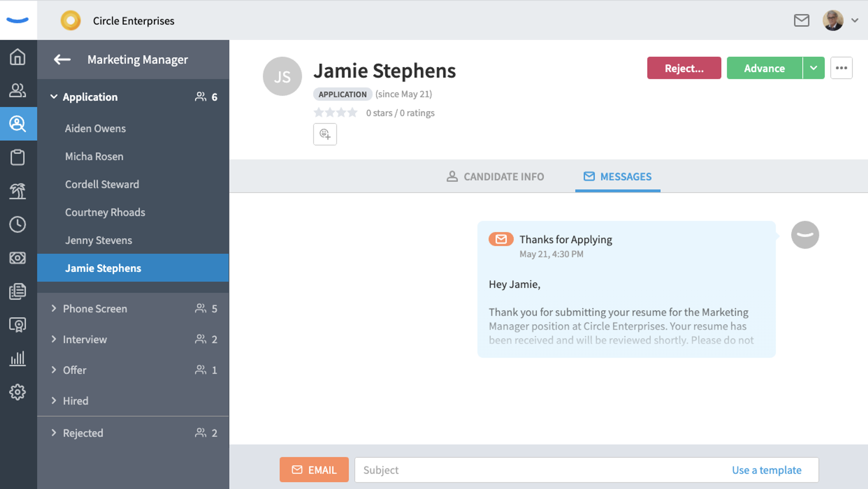Click the Marketing Manager job title
This screenshot has width=868, height=489.
137,60
